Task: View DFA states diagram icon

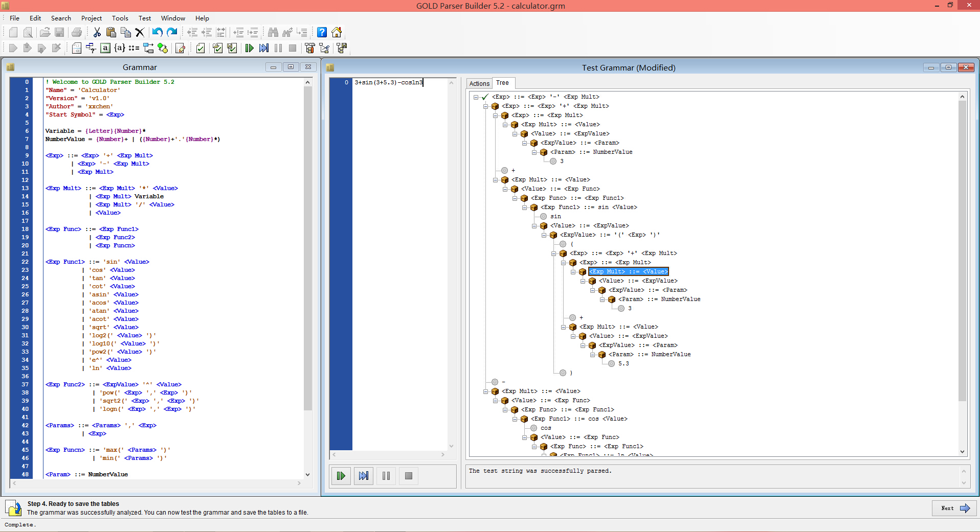Action: point(148,48)
